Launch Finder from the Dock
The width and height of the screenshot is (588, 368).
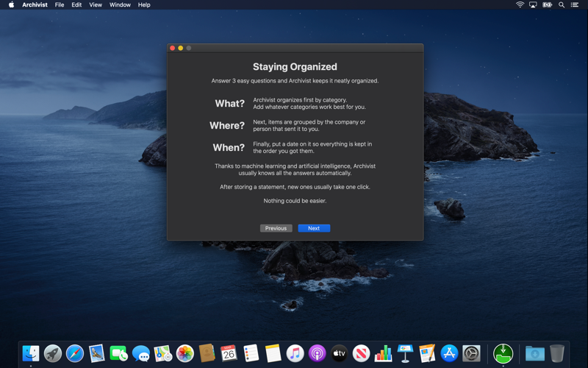click(x=31, y=353)
